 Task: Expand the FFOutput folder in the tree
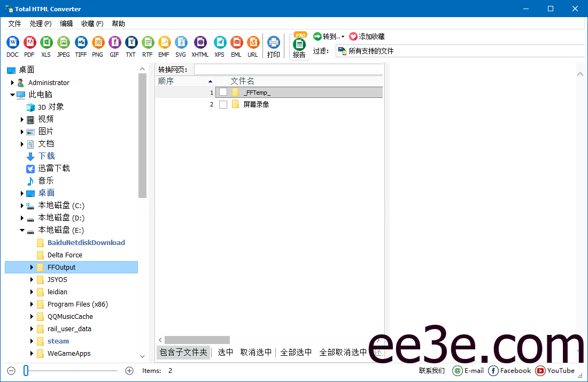coord(31,267)
